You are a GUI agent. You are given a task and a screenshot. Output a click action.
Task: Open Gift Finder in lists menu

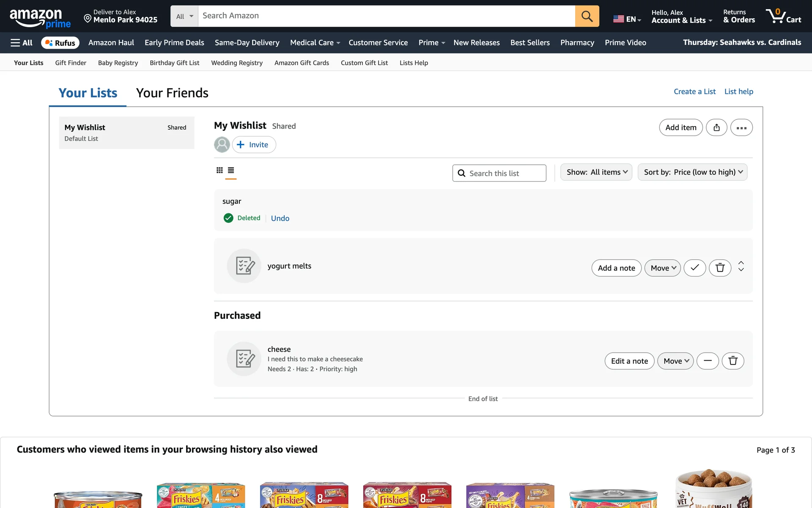point(71,63)
